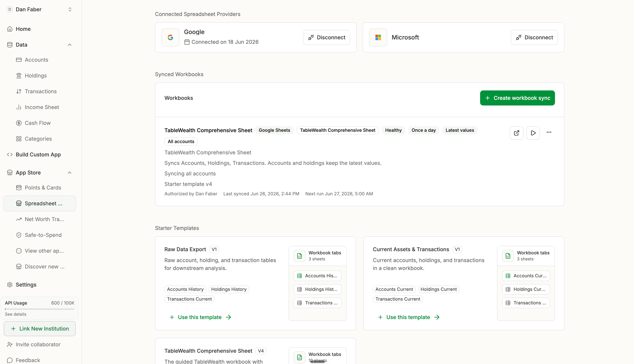The image size is (634, 364).
Task: Click the Feedback chat bubble icon
Action: click(x=10, y=360)
